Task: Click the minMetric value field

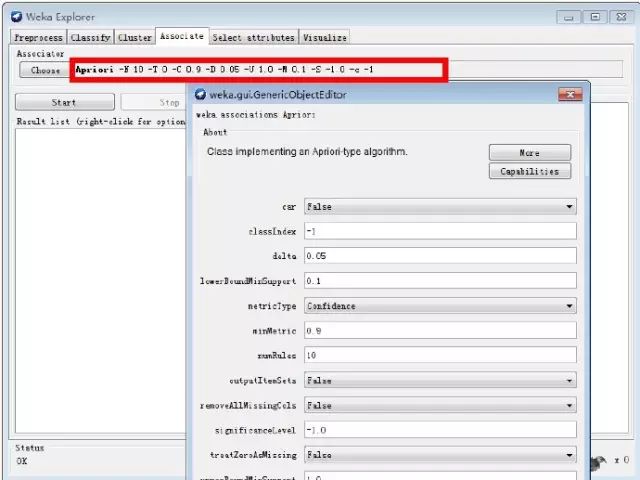Action: (x=440, y=330)
